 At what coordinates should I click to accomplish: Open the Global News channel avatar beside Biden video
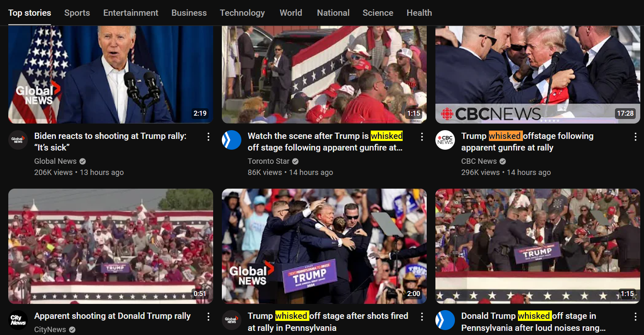pos(18,140)
